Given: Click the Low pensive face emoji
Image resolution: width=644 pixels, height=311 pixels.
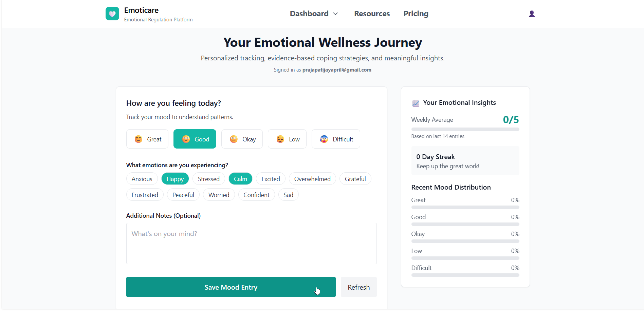Looking at the screenshot, I should click(280, 139).
